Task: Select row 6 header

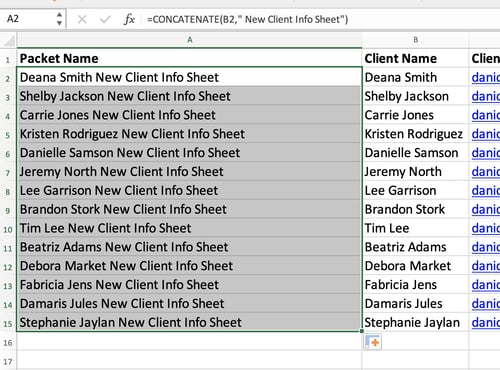Action: point(8,153)
